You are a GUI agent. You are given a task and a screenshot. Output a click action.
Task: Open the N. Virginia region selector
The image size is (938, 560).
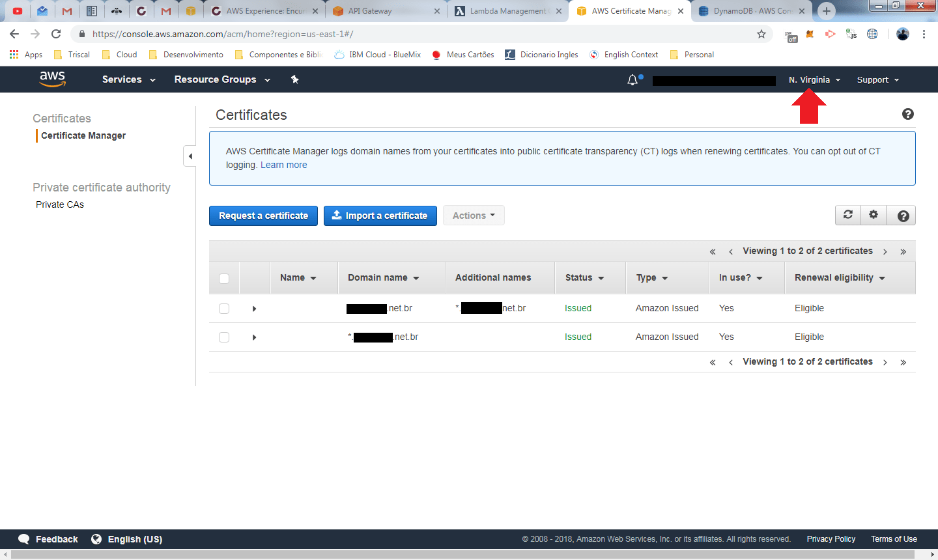coord(814,79)
